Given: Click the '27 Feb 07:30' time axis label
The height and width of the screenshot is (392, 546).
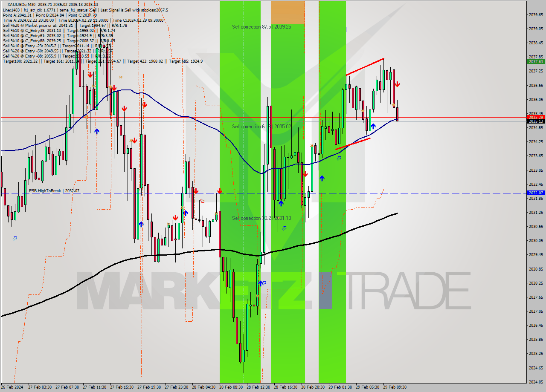Looking at the screenshot, I should point(67,387).
